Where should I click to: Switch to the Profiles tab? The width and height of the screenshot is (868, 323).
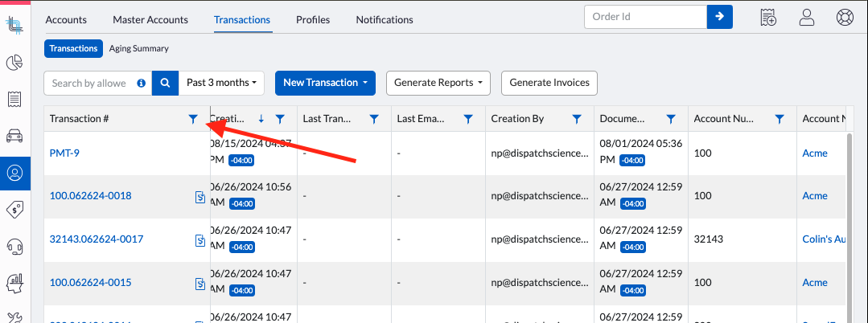pyautogui.click(x=313, y=20)
